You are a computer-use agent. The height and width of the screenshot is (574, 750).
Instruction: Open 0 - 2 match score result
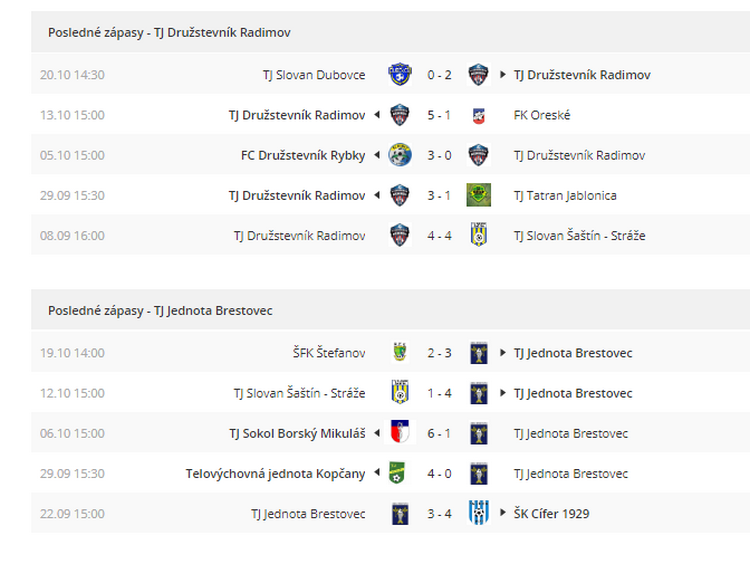[x=440, y=75]
